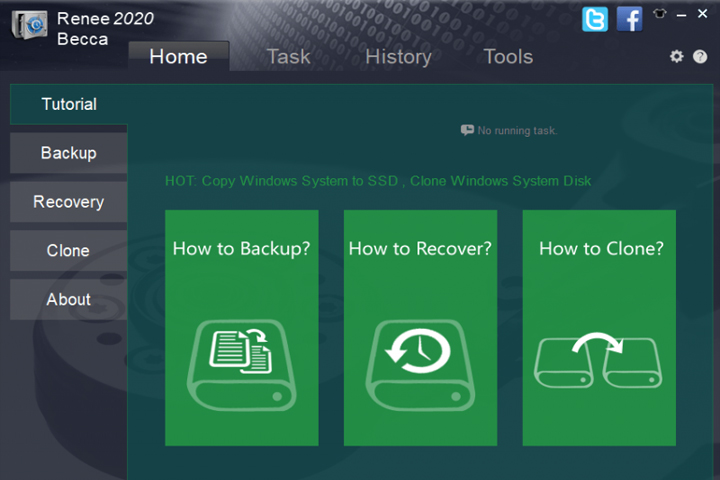
Task: Open the How to Recover? tutorial tile
Action: [420, 328]
